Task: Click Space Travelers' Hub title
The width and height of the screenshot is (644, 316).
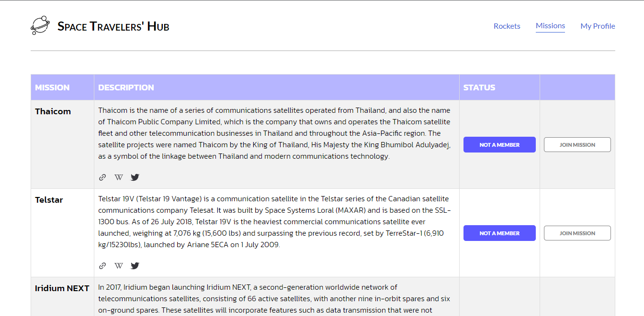Action: pos(113,26)
